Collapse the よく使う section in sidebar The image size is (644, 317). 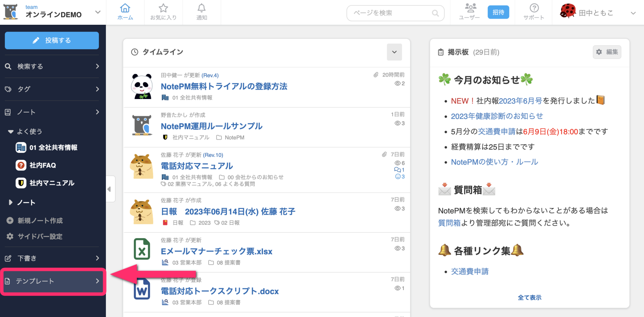11,131
